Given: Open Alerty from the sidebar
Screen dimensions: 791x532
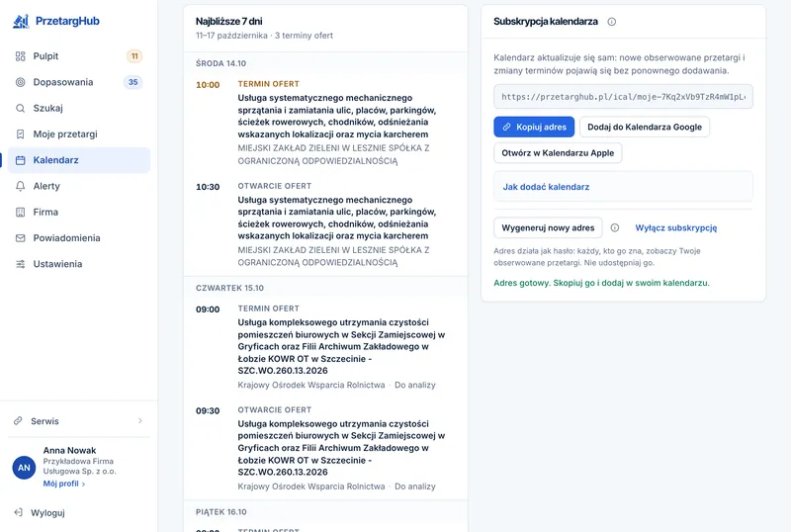Looking at the screenshot, I should pos(79,186).
